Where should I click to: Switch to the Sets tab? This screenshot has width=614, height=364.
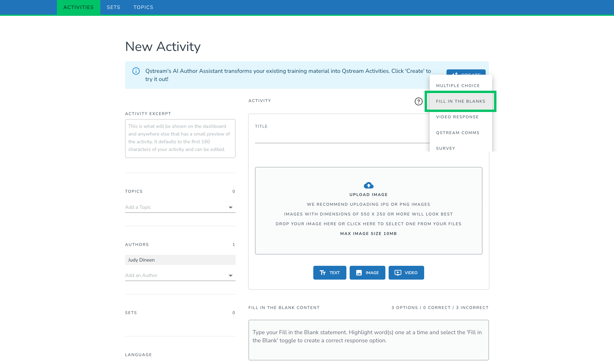coord(113,7)
